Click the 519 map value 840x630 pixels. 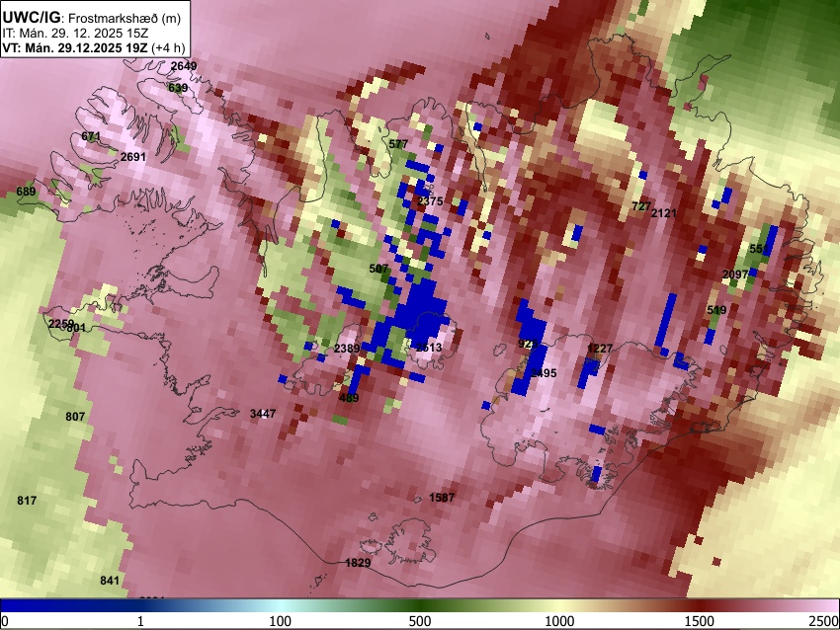[716, 310]
